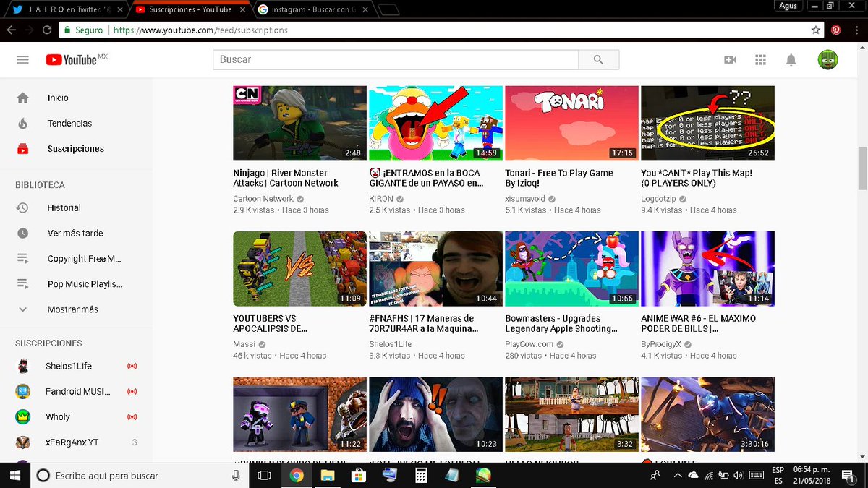
Task: Click the browser address bar URL
Action: 200,30
